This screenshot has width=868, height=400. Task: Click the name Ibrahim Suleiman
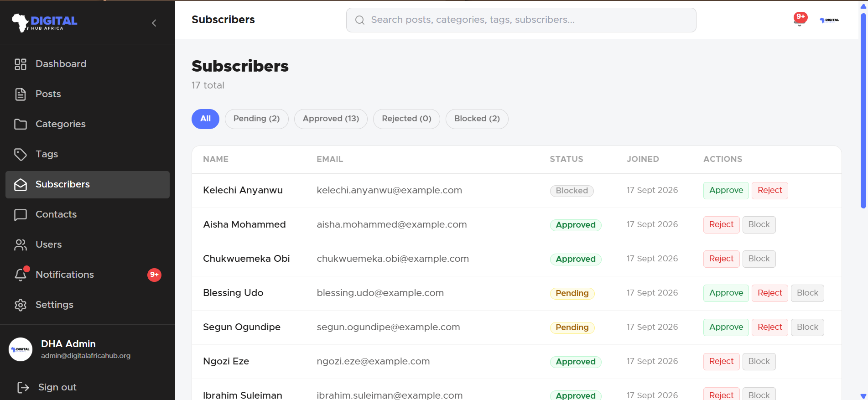click(x=243, y=395)
